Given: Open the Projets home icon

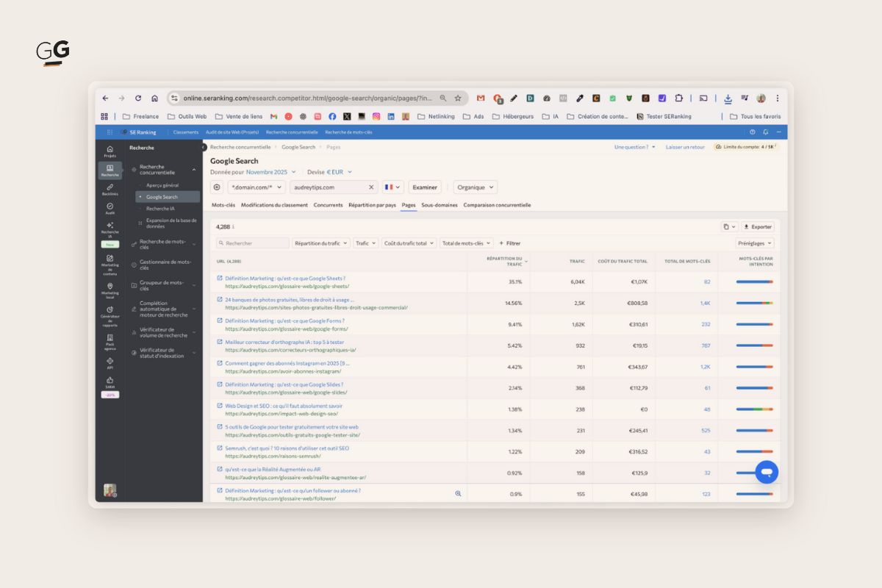Looking at the screenshot, I should (110, 151).
